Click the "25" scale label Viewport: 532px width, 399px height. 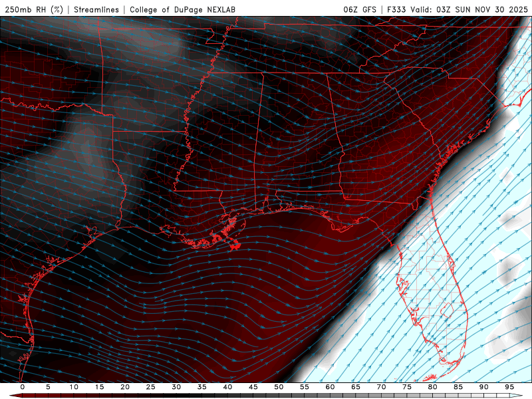pos(151,387)
